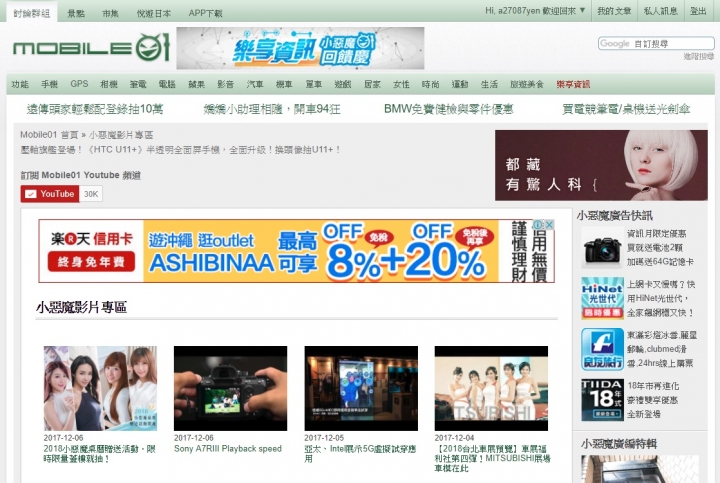Select the APP下載 tab
Viewport: 720px width, 483px height.
pos(205,13)
